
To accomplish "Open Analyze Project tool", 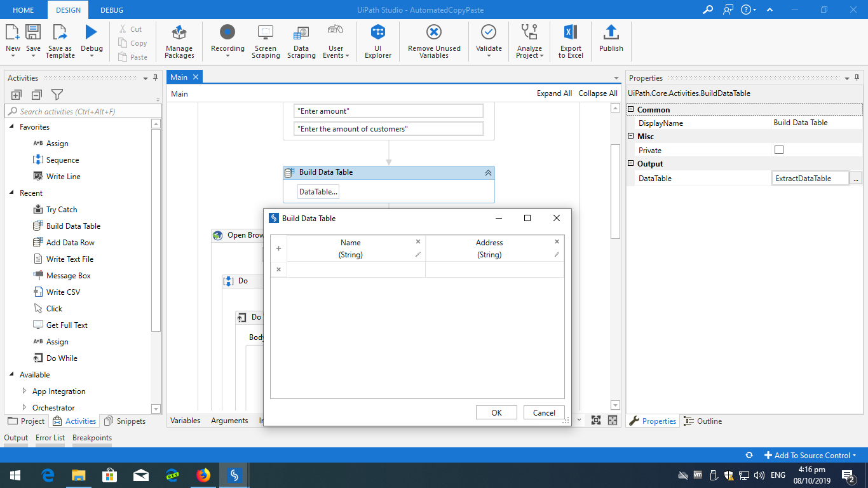I will tap(529, 41).
